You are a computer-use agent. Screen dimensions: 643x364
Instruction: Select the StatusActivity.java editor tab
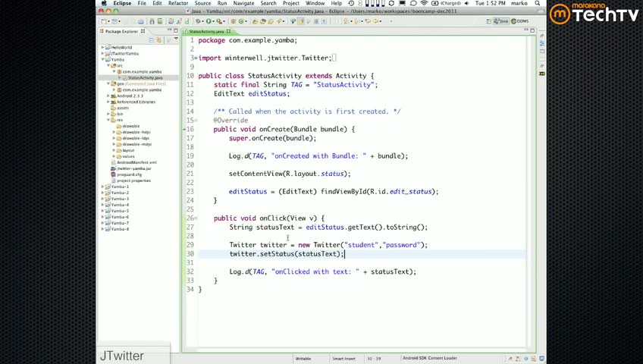(x=206, y=32)
